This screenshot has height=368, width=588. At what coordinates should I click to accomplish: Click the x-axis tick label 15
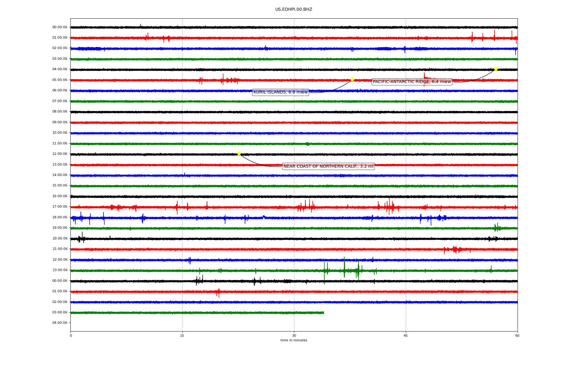182,335
